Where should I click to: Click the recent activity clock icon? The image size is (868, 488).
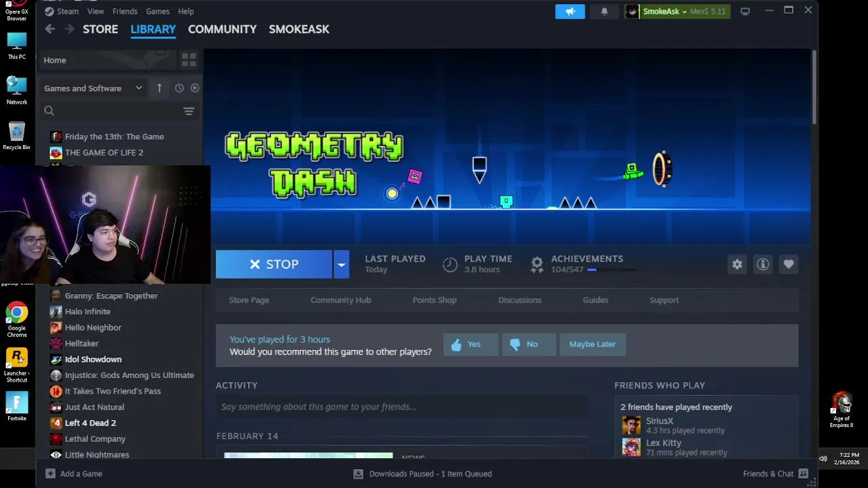pos(179,88)
